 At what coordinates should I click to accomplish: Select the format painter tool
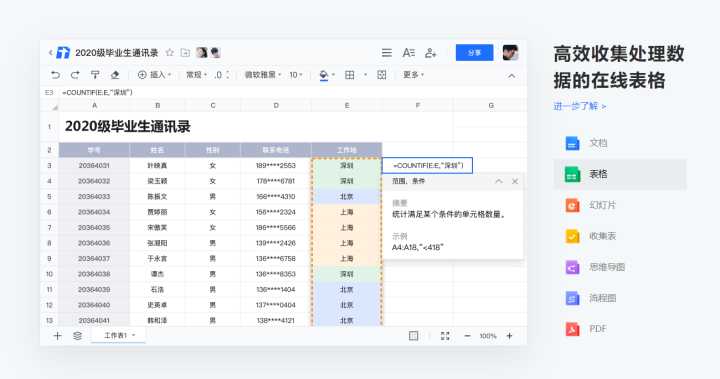click(95, 74)
